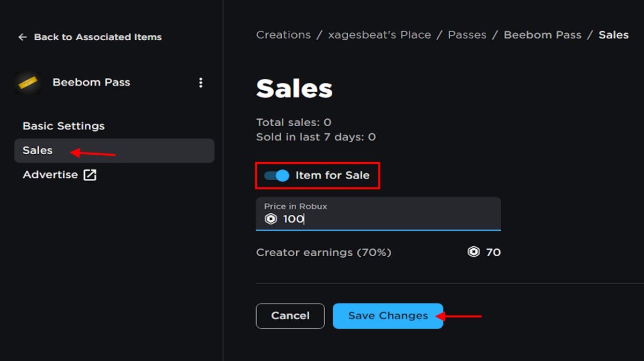644x361 pixels.
Task: Click the back arrow to Associated Items
Action: tap(22, 37)
